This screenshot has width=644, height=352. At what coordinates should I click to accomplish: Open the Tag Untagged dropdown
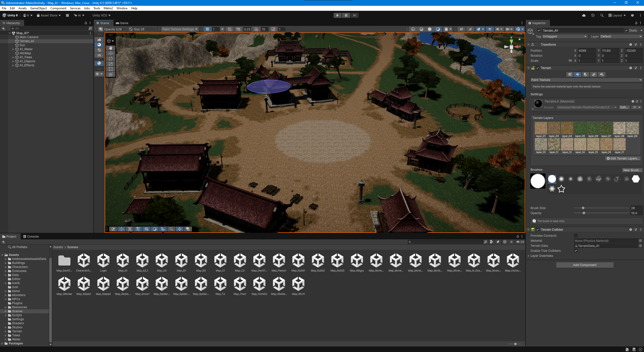[565, 36]
